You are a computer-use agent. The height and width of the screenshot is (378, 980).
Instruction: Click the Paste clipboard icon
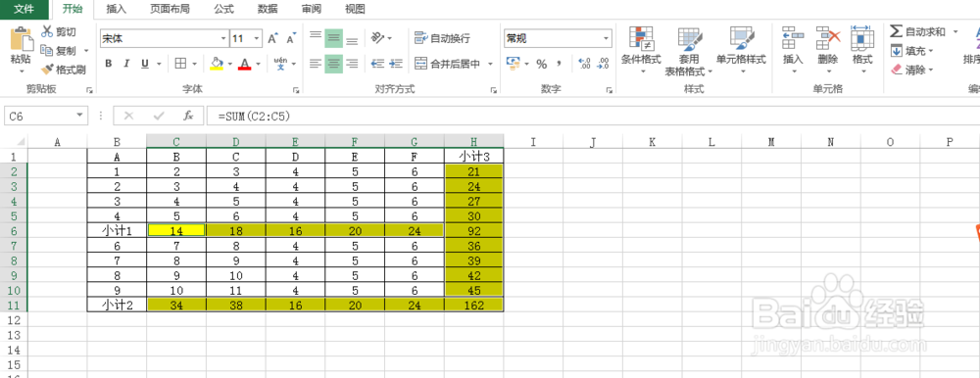22,39
